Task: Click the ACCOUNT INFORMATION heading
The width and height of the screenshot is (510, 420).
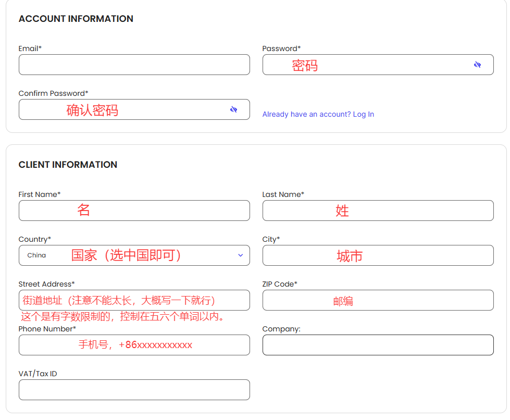Action: [76, 19]
